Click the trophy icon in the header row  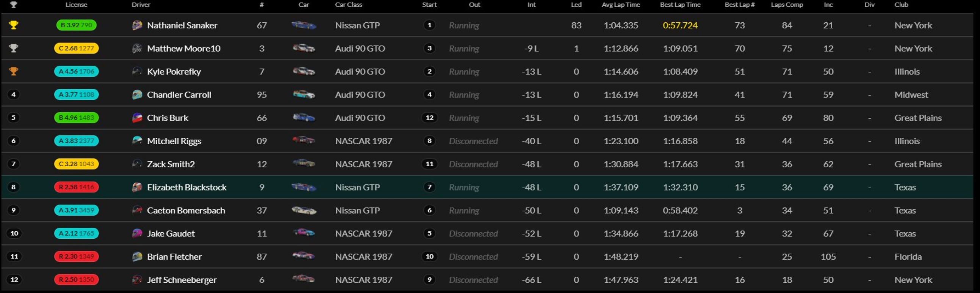tap(14, 5)
